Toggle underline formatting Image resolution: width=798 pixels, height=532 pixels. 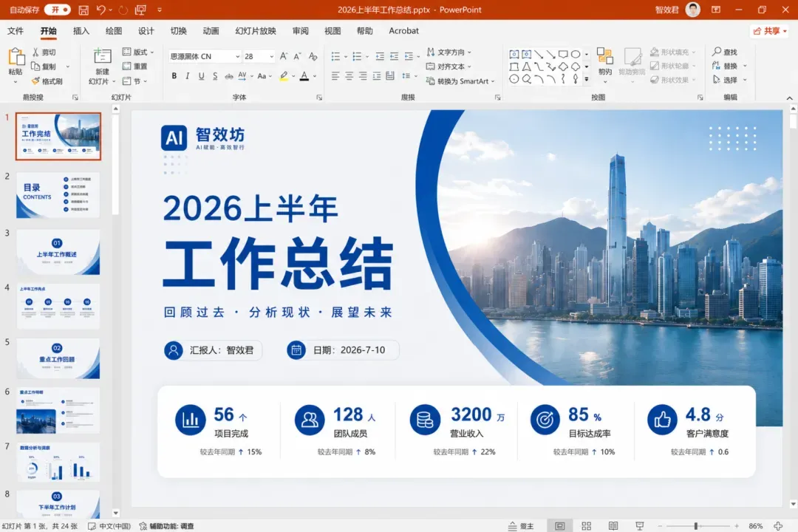202,76
